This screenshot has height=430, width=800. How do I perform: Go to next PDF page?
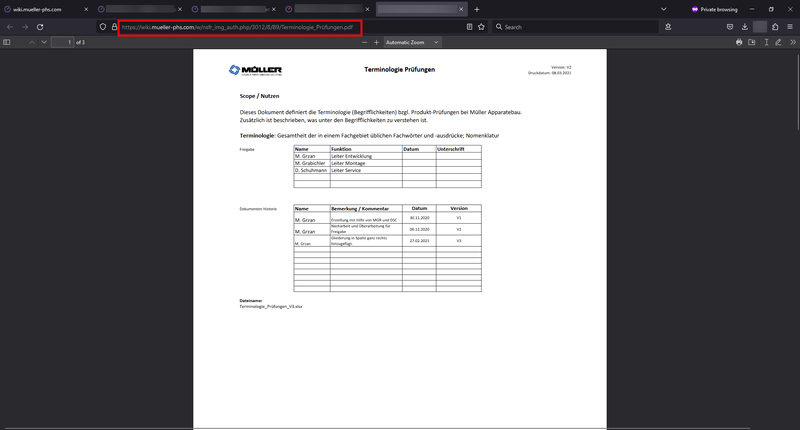pyautogui.click(x=43, y=43)
